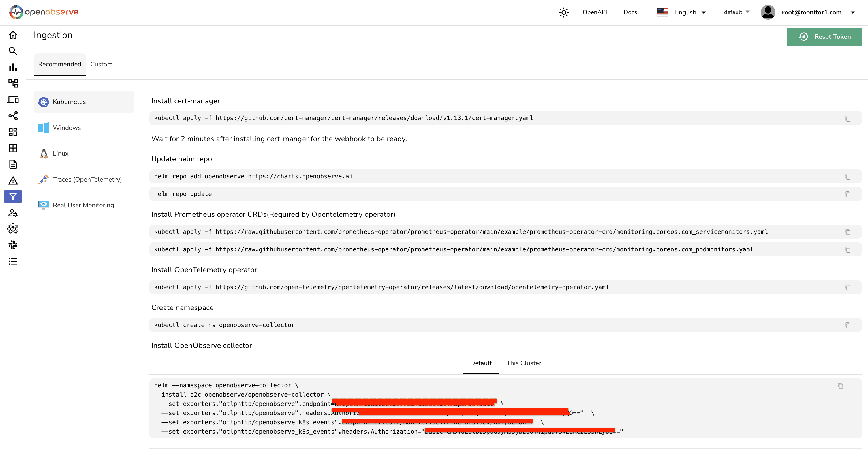Open the Slack icon in sidebar
The width and height of the screenshot is (868, 452).
tap(13, 245)
